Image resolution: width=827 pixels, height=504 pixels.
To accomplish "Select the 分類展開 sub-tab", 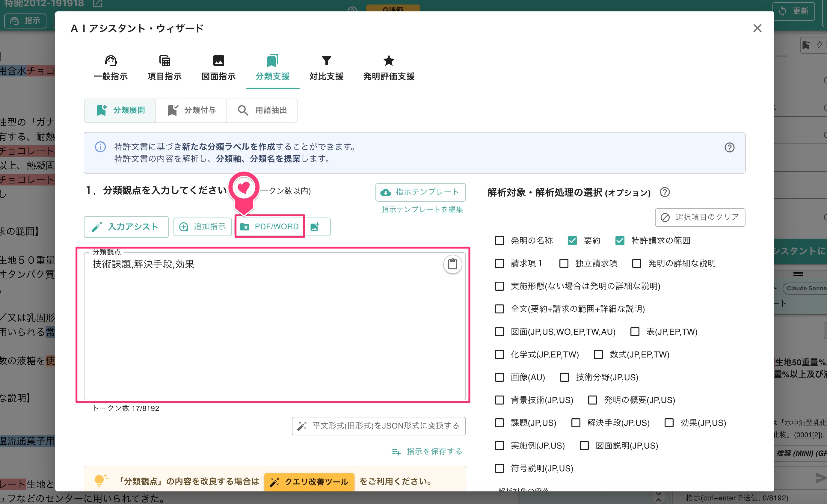I will [x=120, y=110].
